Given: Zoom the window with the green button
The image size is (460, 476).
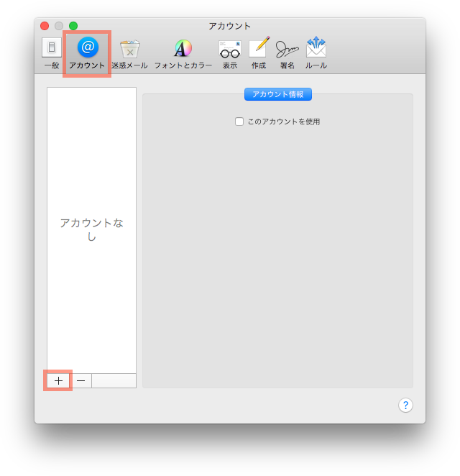Looking at the screenshot, I should [x=73, y=26].
